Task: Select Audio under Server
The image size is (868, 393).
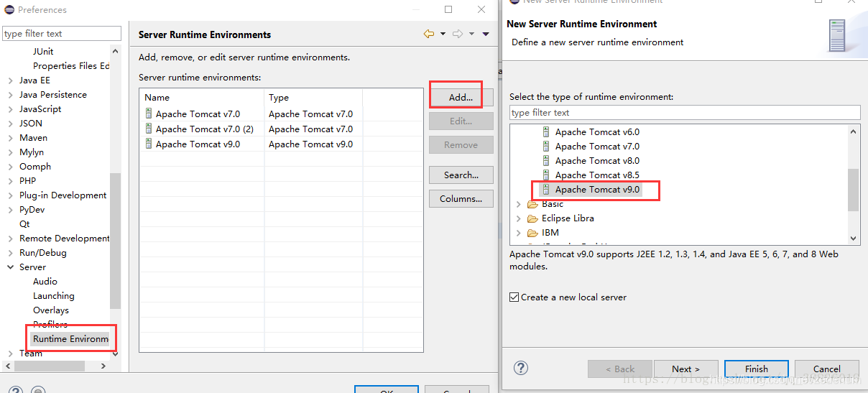Action: (45, 281)
